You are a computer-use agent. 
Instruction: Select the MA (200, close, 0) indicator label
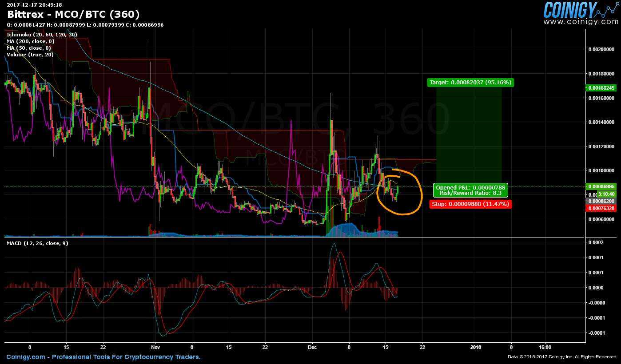pyautogui.click(x=31, y=41)
